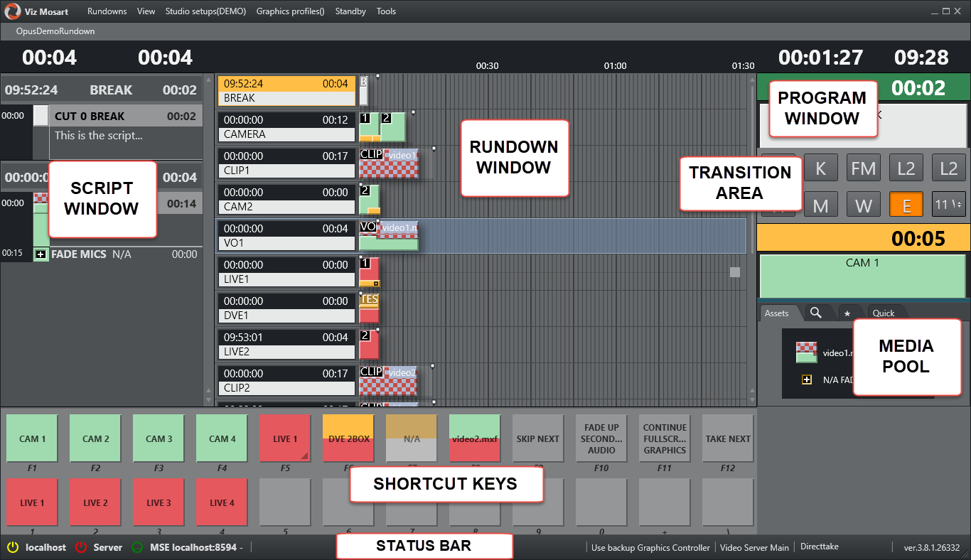The width and height of the screenshot is (971, 560).
Task: Click 'Directtake' in the status bar
Action: tap(820, 548)
